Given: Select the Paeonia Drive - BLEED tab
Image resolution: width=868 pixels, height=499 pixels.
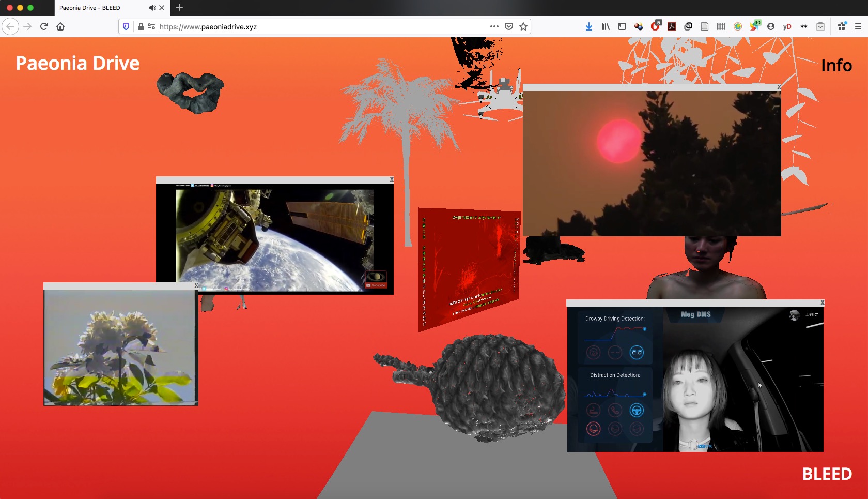Looking at the screenshot, I should [98, 8].
